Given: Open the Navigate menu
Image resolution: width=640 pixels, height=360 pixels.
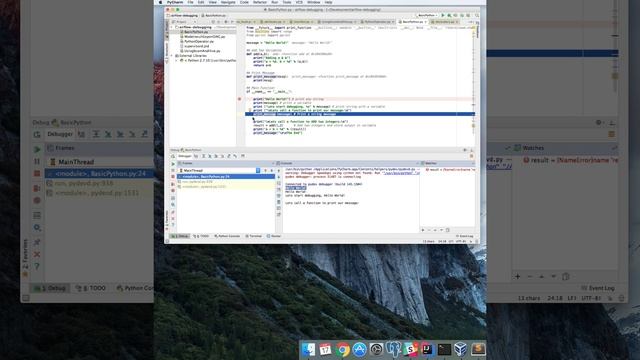Looking at the screenshot, I should (228, 2).
